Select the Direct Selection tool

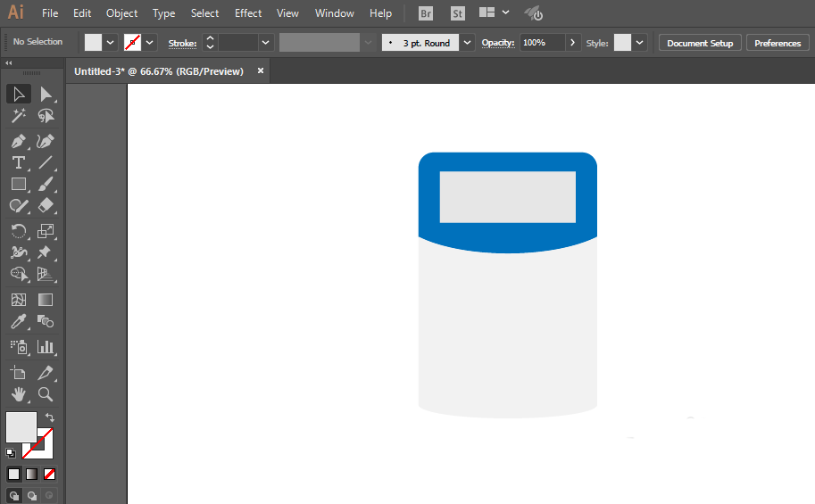click(x=46, y=94)
